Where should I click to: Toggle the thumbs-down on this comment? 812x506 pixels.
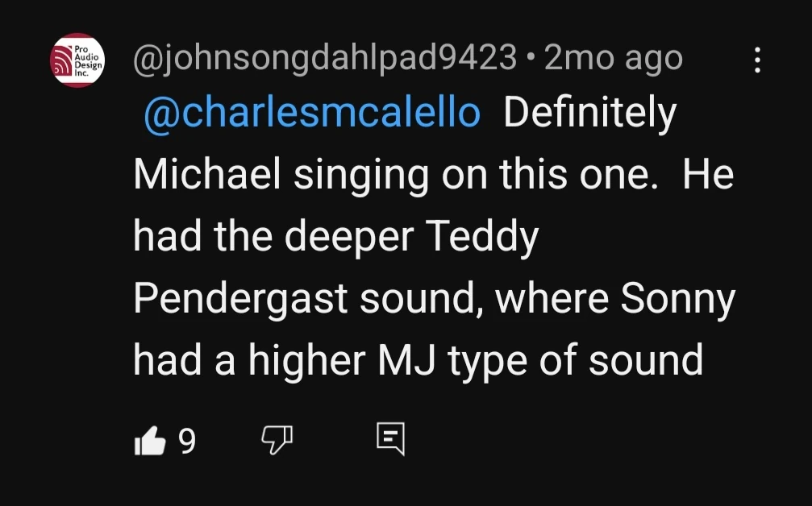[x=277, y=441]
